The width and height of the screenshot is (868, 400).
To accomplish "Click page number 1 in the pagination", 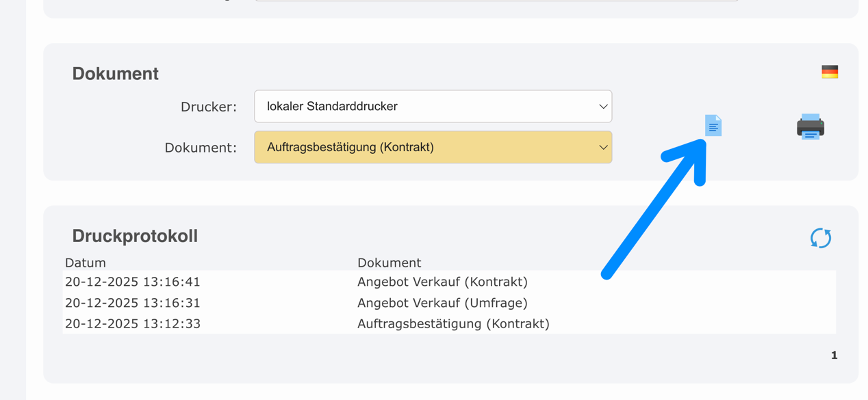I will (834, 355).
